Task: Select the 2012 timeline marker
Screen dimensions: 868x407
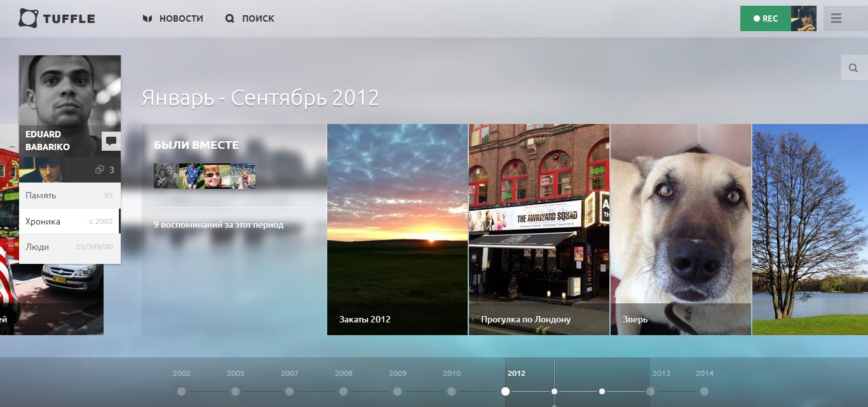Action: [x=505, y=391]
